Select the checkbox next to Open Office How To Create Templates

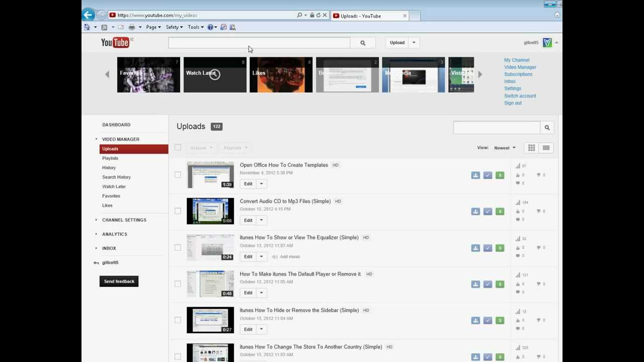(x=178, y=174)
